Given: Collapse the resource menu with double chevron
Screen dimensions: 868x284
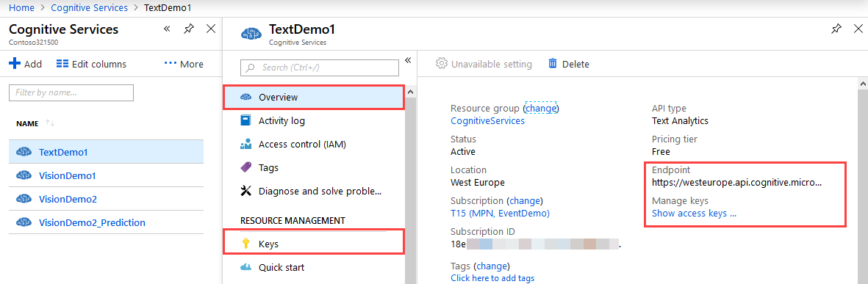Looking at the screenshot, I should point(408,60).
